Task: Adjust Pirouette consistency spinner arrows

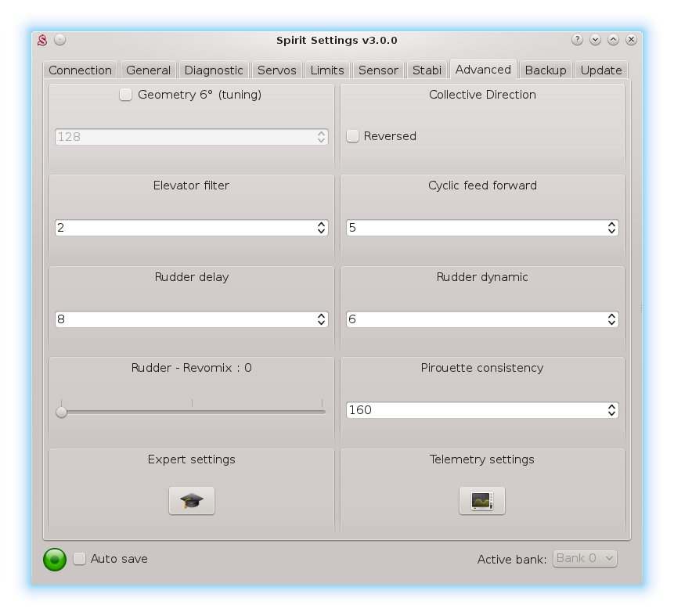Action: pos(611,410)
